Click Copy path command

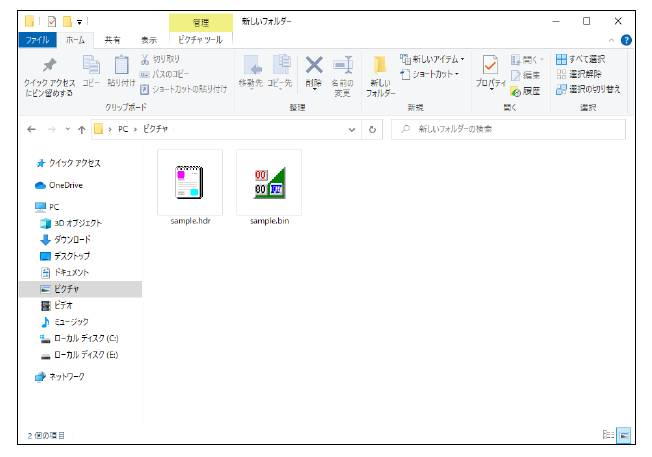point(164,74)
